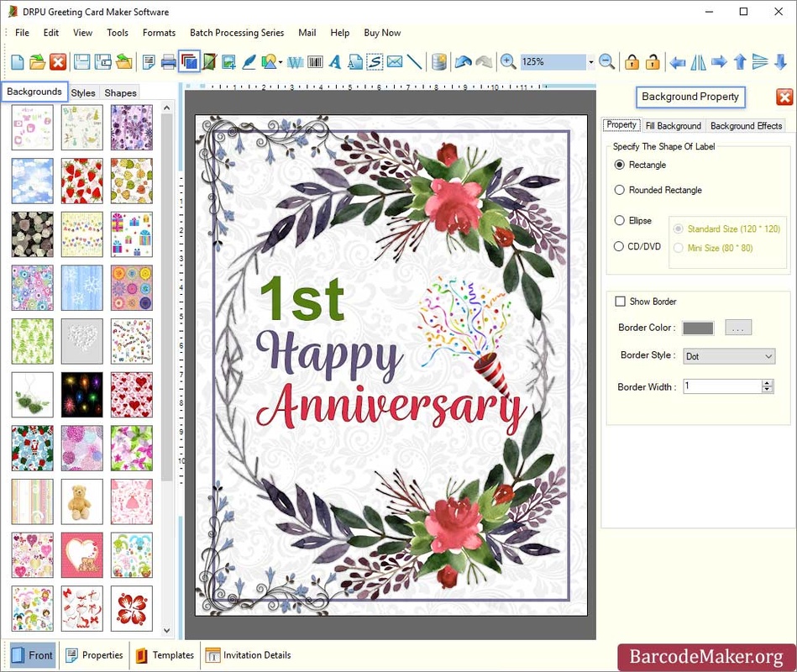Viewport: 797px width, 672px height.
Task: Create a new blank card document
Action: (x=18, y=62)
